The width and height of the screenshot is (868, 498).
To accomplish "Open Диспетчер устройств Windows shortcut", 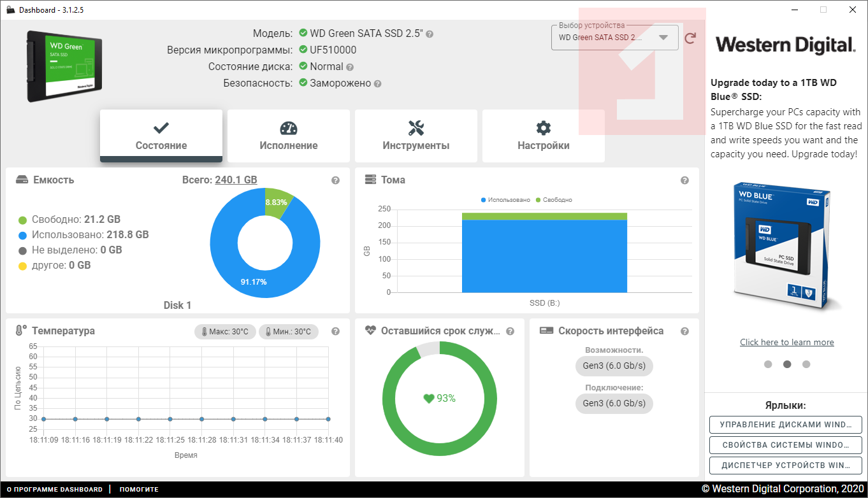I will click(x=786, y=466).
